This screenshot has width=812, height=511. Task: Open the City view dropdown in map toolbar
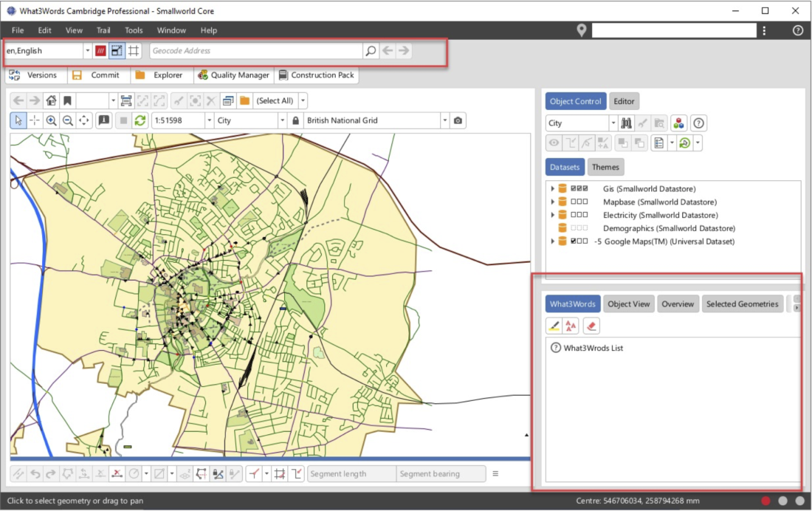click(282, 120)
